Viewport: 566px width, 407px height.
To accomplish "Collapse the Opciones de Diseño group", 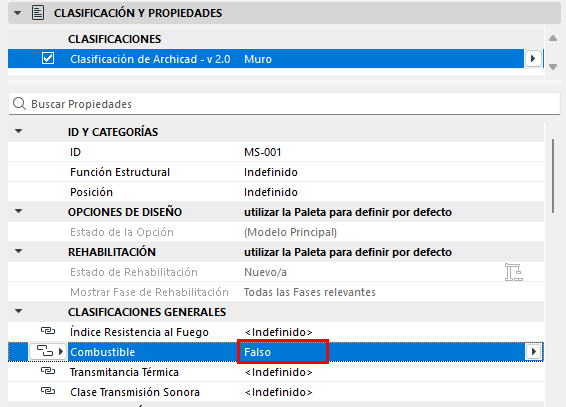I will click(18, 211).
